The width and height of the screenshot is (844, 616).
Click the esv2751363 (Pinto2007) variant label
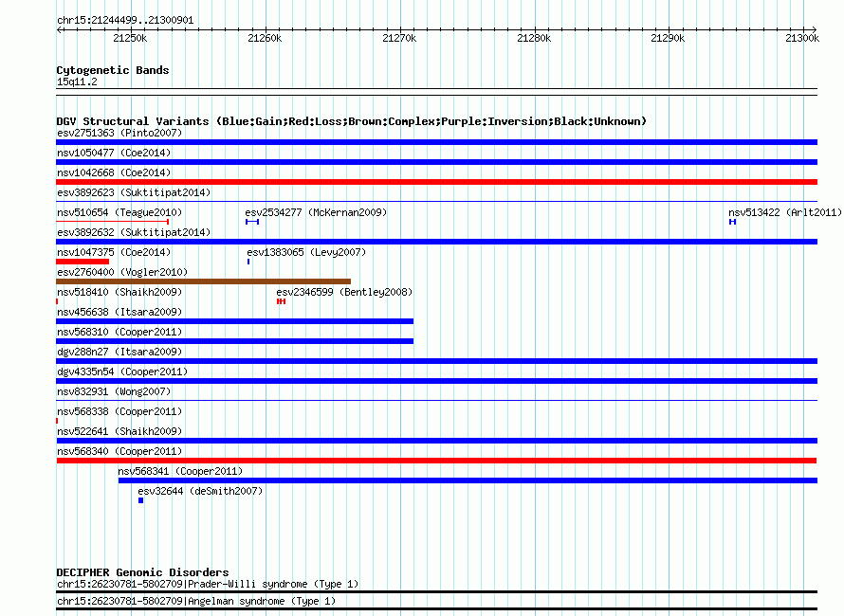click(x=119, y=133)
